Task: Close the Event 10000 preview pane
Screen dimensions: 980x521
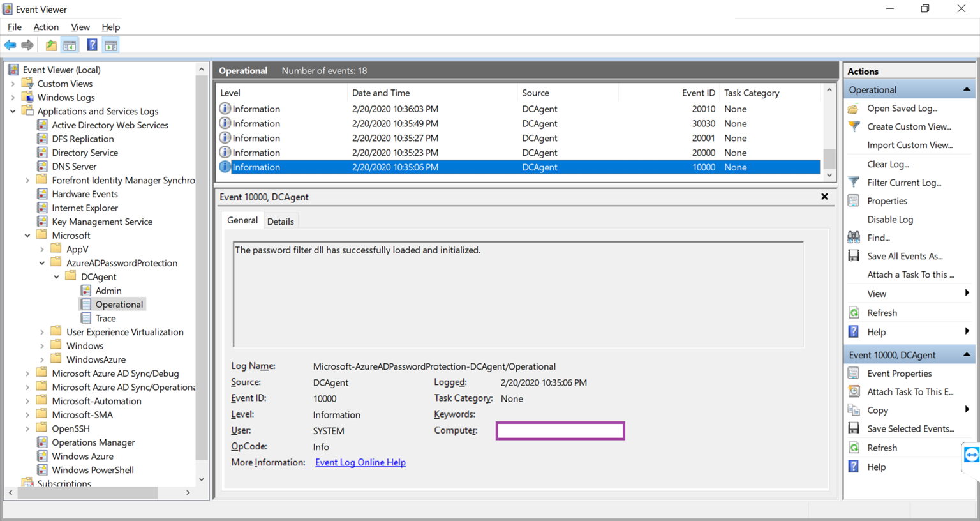Action: [x=824, y=197]
